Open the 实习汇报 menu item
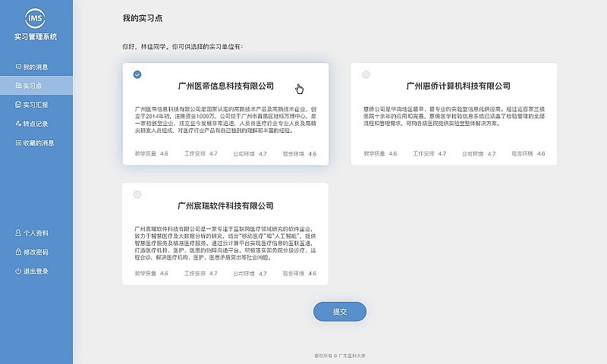The height and width of the screenshot is (364, 607). [x=36, y=105]
